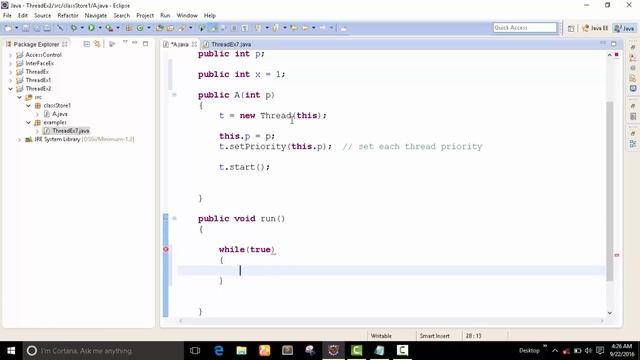640x360 pixels.
Task: Click the Debug bug toolbar icon
Action: 73,28
